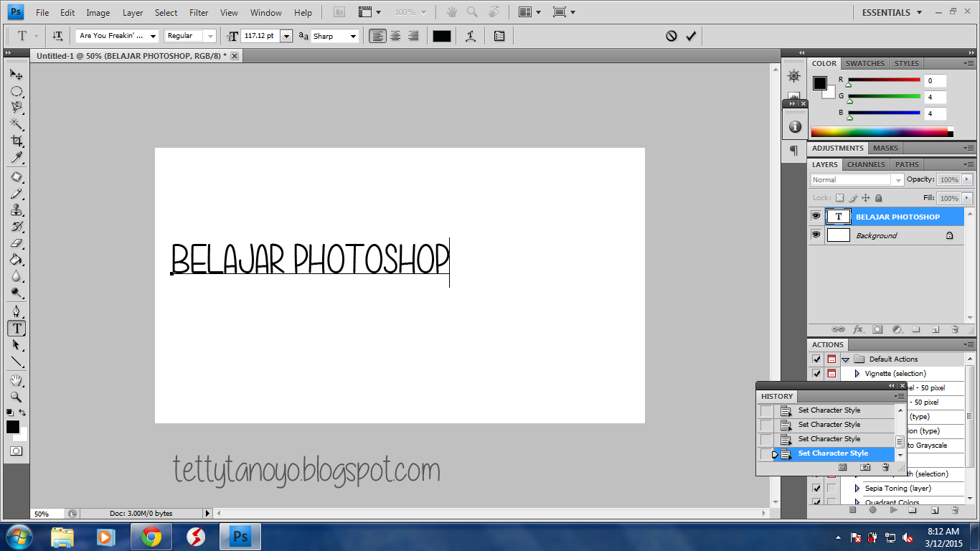
Task: Toggle the Sepia Toning (layer) action checkbox
Action: point(816,488)
